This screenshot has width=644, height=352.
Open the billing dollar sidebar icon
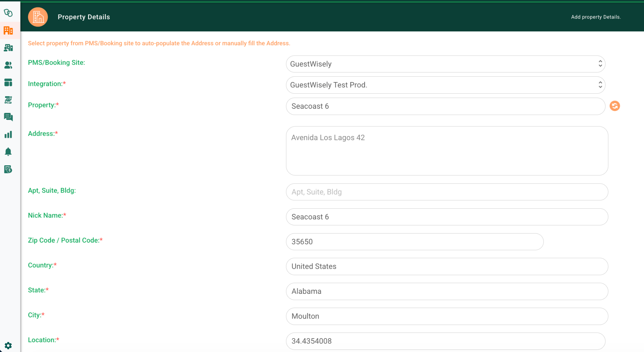coord(8,169)
